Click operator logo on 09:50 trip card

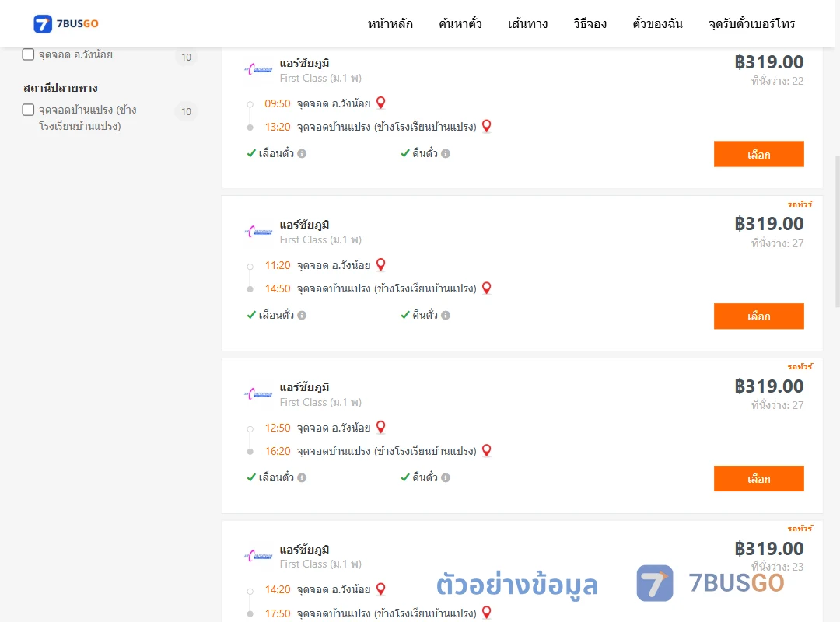point(259,70)
